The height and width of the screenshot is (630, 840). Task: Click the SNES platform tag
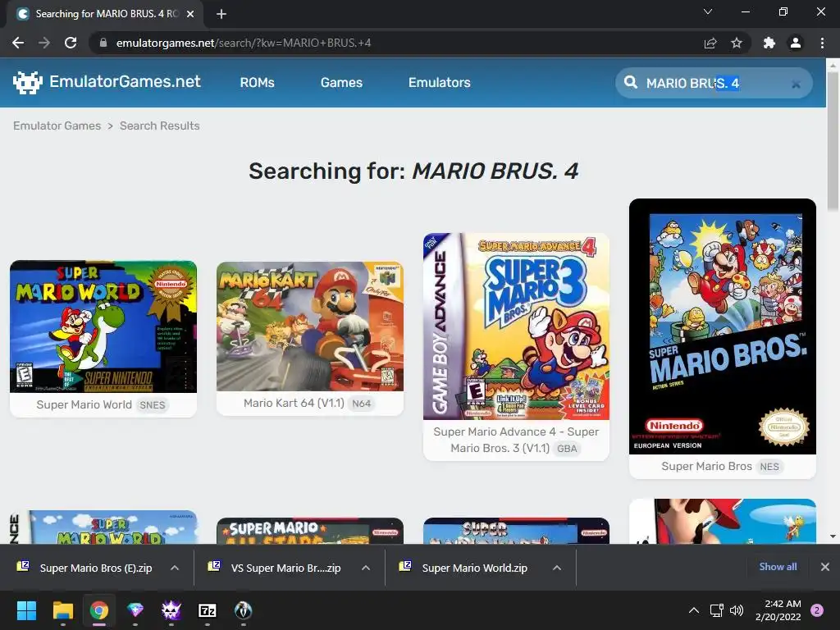tap(152, 405)
